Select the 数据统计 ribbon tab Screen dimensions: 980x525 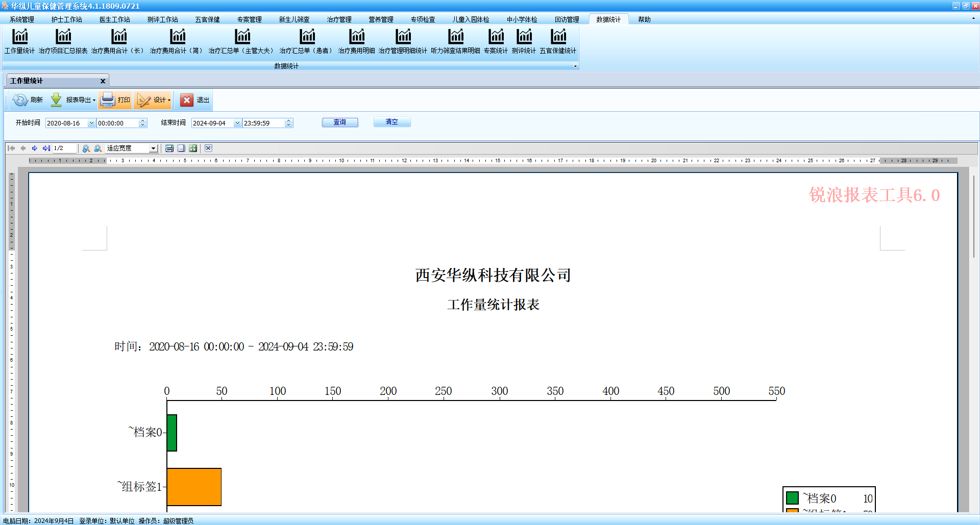[609, 19]
